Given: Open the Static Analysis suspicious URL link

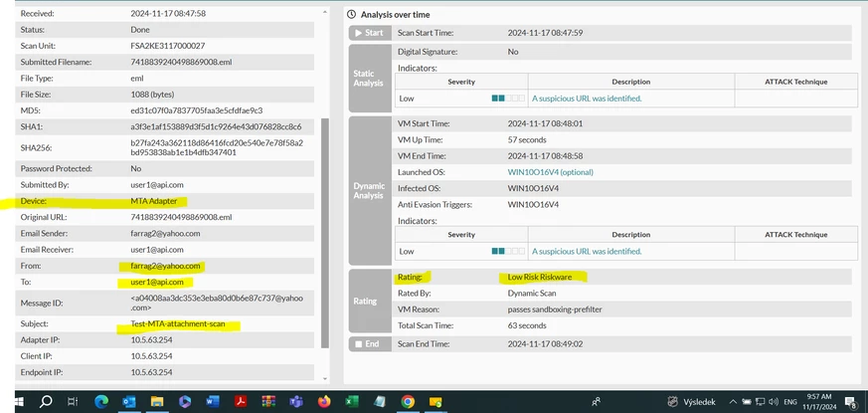Looking at the screenshot, I should click(x=587, y=99).
